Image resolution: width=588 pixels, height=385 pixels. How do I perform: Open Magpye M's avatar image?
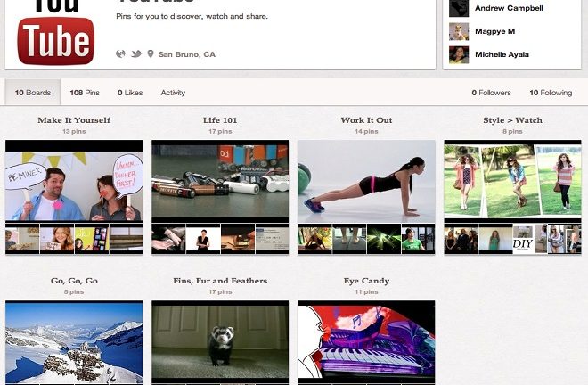point(459,31)
